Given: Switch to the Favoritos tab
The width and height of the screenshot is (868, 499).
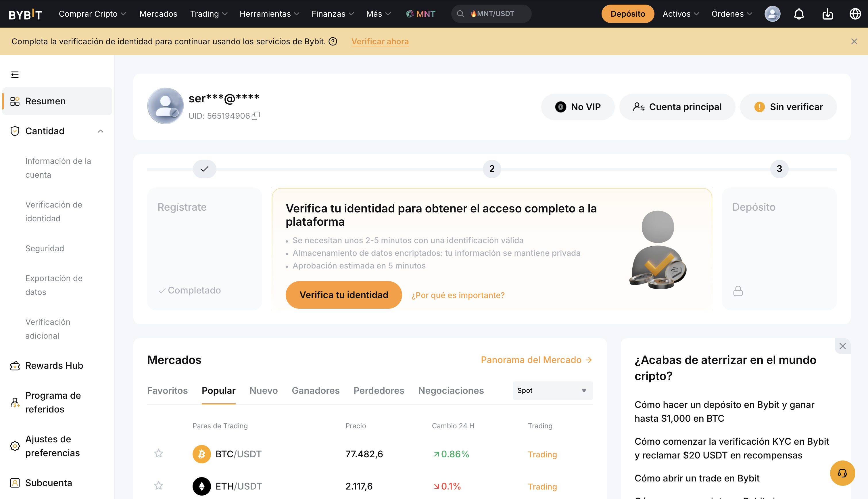Looking at the screenshot, I should click(167, 390).
